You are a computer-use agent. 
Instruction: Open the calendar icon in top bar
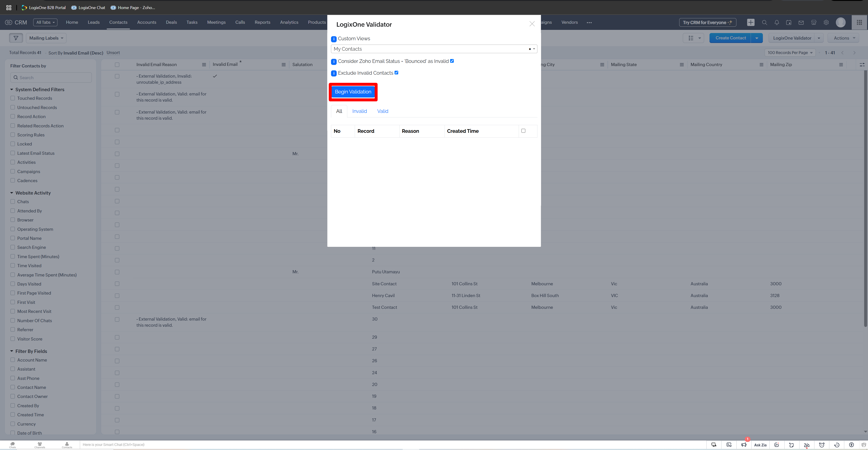(788, 22)
